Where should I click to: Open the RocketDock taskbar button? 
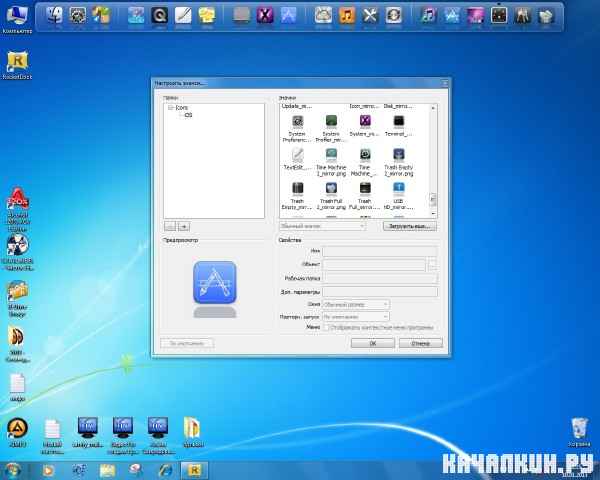(x=194, y=470)
